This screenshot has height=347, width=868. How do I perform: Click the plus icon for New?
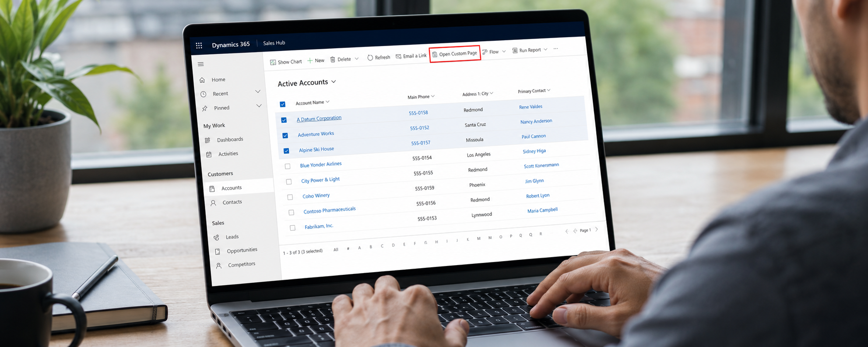pyautogui.click(x=310, y=61)
